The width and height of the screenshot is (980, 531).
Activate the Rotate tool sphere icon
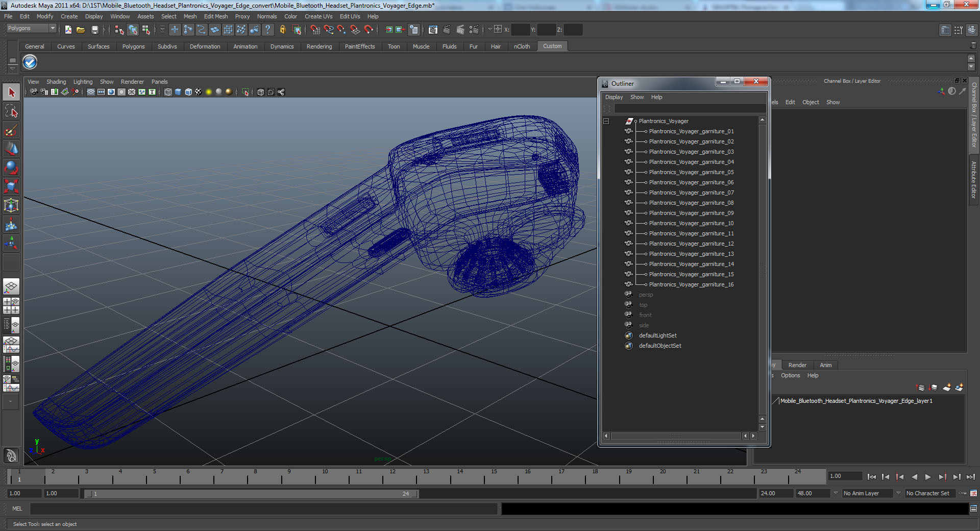[11, 167]
